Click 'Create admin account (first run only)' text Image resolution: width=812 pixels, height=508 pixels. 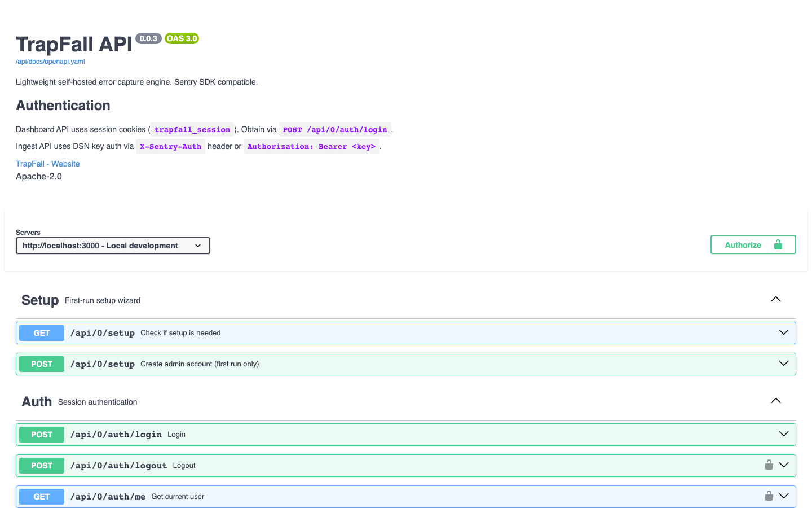pyautogui.click(x=200, y=364)
